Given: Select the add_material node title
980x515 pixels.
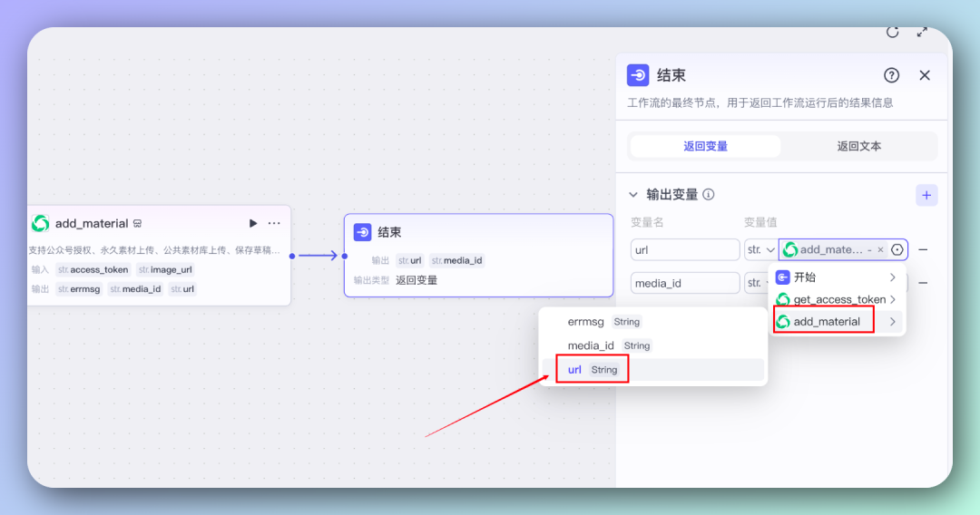Looking at the screenshot, I should click(92, 223).
